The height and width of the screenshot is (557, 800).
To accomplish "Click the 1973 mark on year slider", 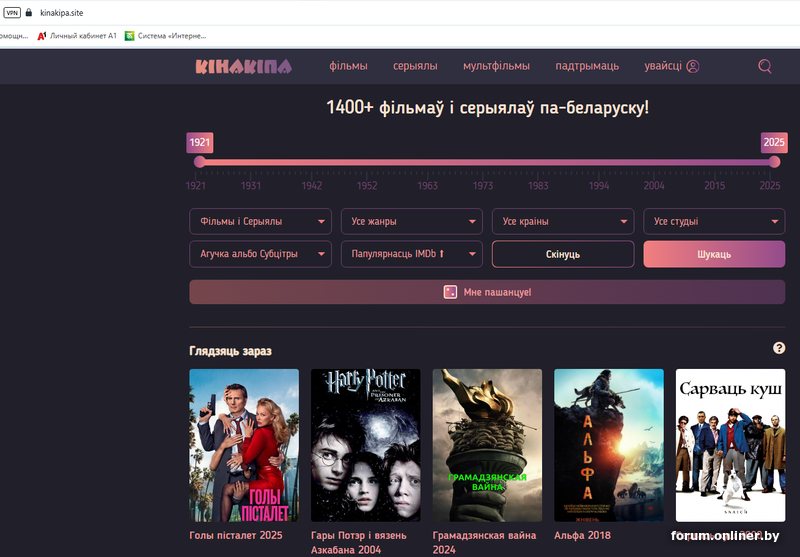I will pyautogui.click(x=483, y=186).
